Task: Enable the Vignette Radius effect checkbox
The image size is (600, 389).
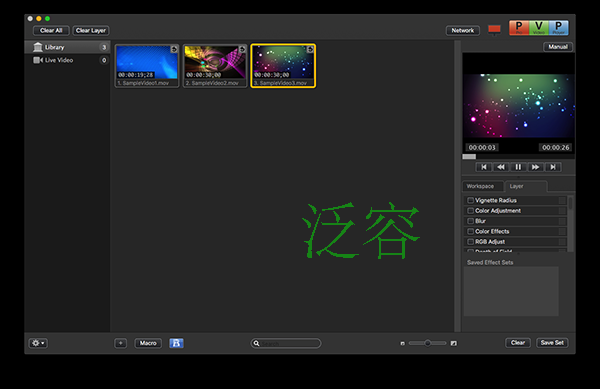Action: (x=471, y=200)
